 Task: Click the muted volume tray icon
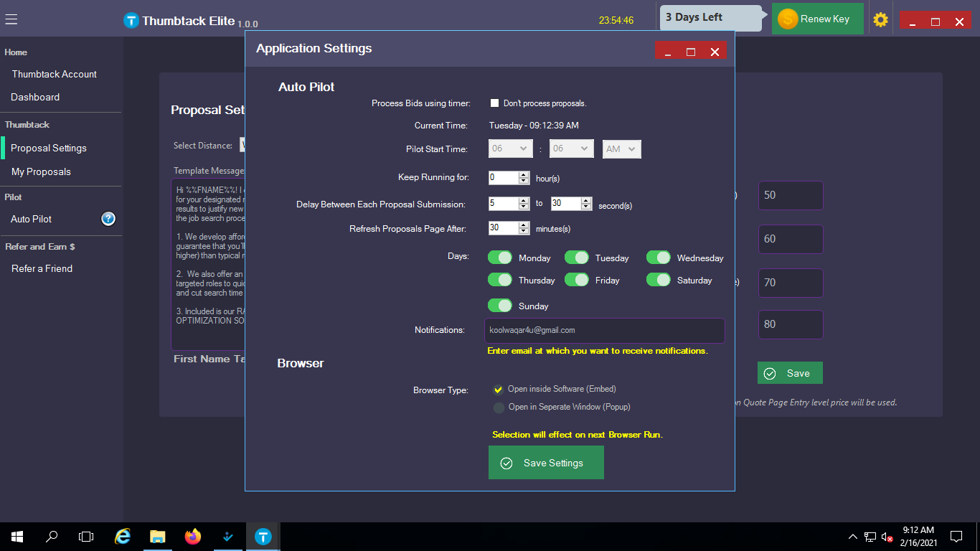coord(887,537)
